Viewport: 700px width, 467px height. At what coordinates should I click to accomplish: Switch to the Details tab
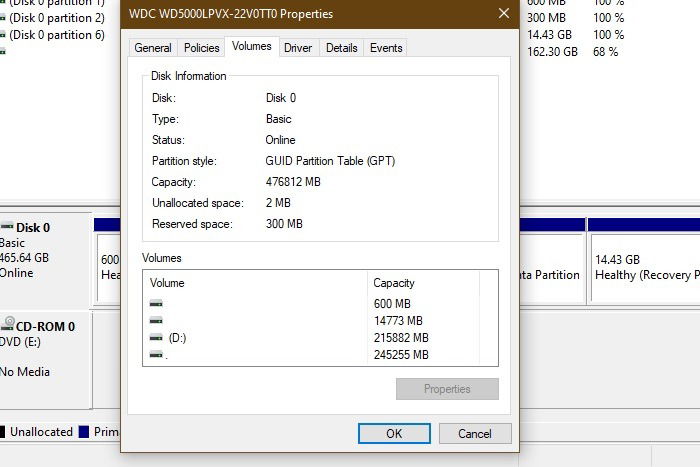[x=342, y=48]
